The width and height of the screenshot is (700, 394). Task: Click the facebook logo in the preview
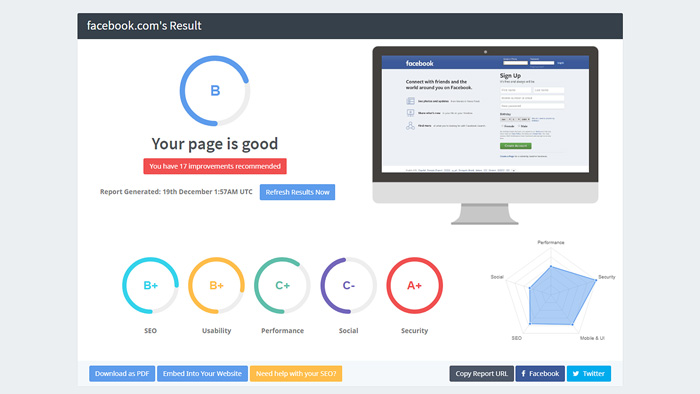(420, 63)
